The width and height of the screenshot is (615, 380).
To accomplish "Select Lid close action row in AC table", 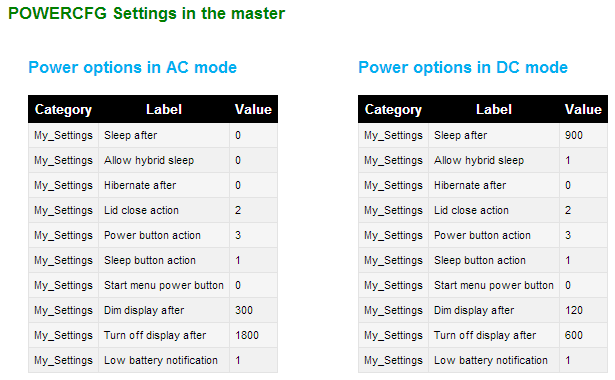I will tap(153, 210).
